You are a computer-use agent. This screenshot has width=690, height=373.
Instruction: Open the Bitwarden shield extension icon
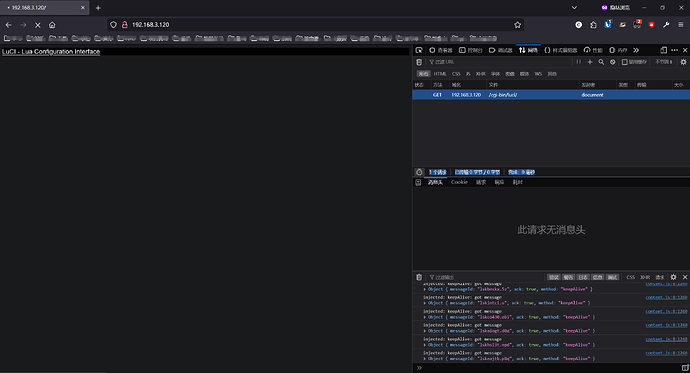coord(608,25)
